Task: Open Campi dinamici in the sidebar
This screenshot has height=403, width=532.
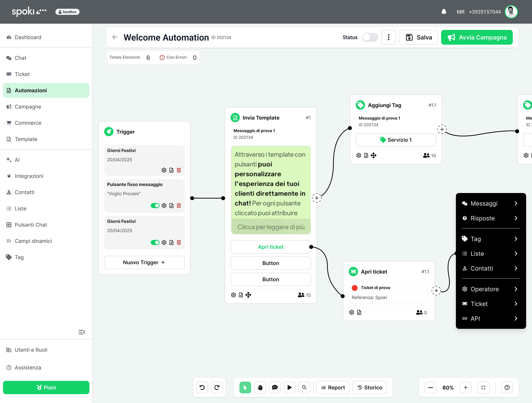Action: tap(46, 241)
